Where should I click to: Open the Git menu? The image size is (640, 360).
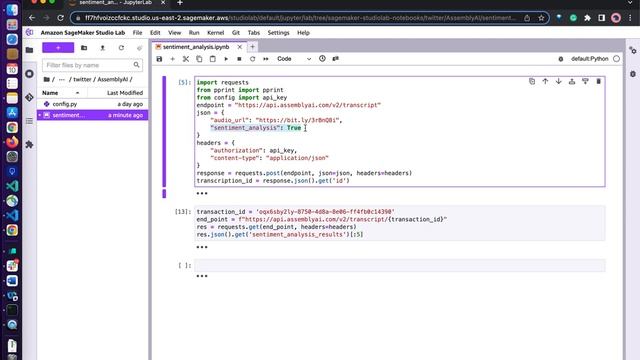236,33
